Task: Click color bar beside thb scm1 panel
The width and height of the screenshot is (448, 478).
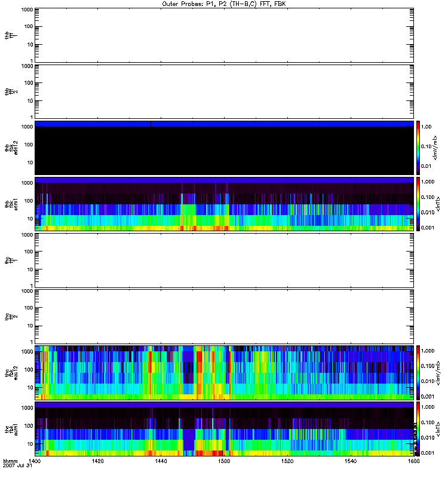Action: click(x=419, y=204)
